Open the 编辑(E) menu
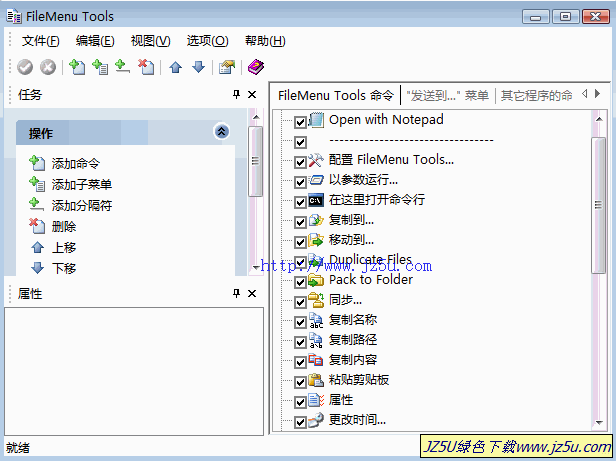The width and height of the screenshot is (616, 461). [95, 40]
